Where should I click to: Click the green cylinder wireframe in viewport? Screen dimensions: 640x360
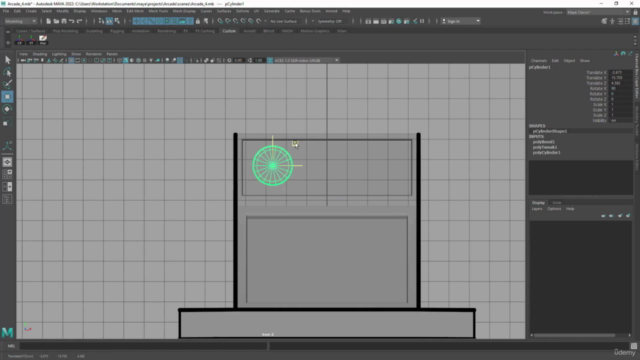(x=273, y=166)
